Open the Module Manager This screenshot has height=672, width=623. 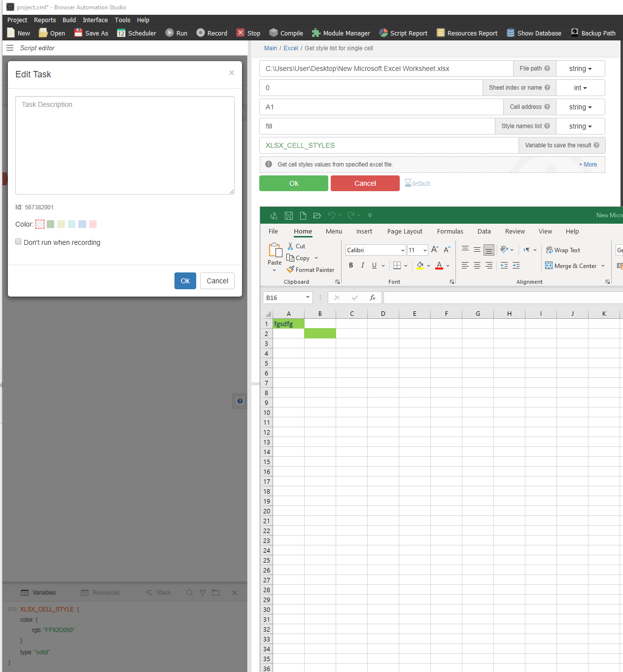click(316, 33)
